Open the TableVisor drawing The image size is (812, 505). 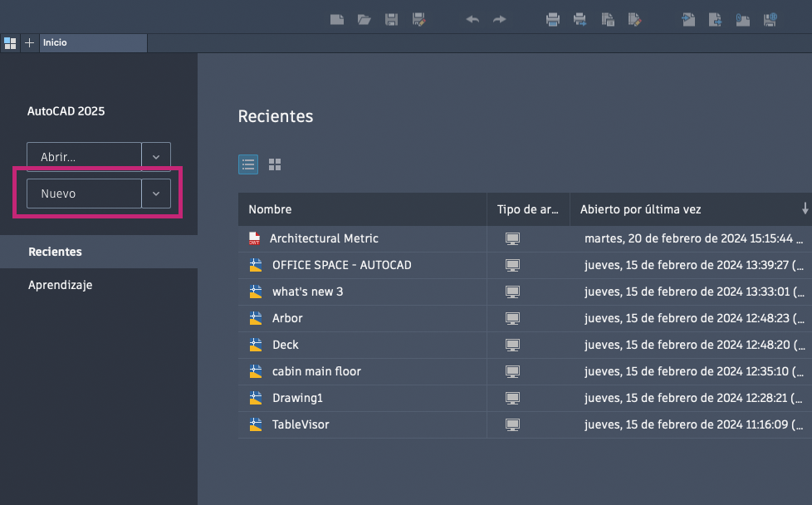coord(301,424)
